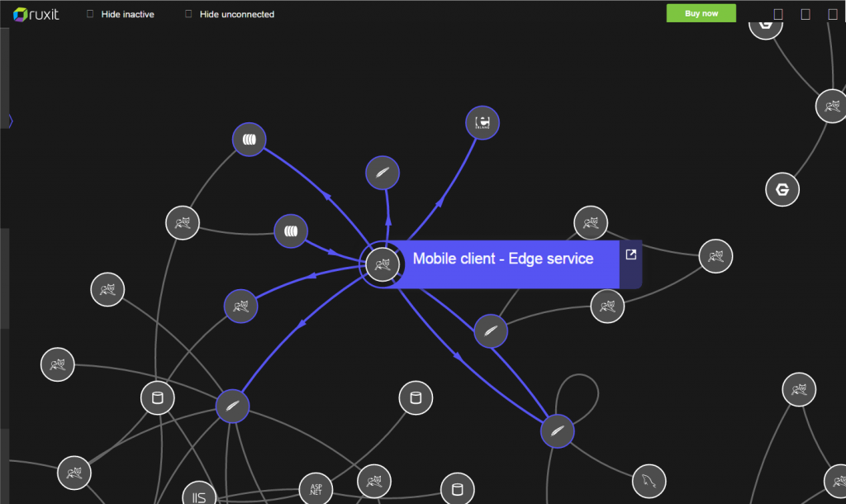Open Edge service details via external-link icon
The image size is (846, 504).
(630, 254)
